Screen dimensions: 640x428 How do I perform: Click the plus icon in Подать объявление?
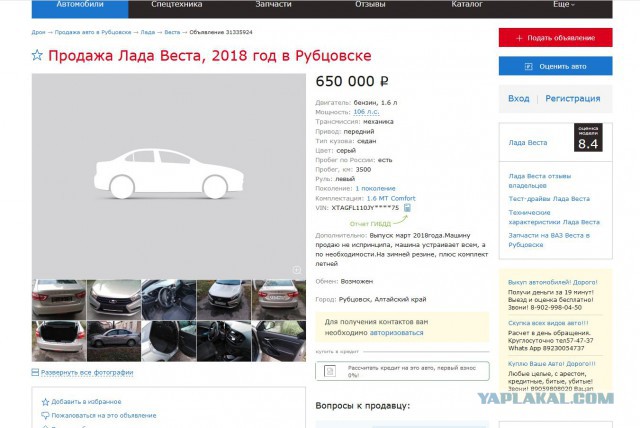click(x=519, y=38)
